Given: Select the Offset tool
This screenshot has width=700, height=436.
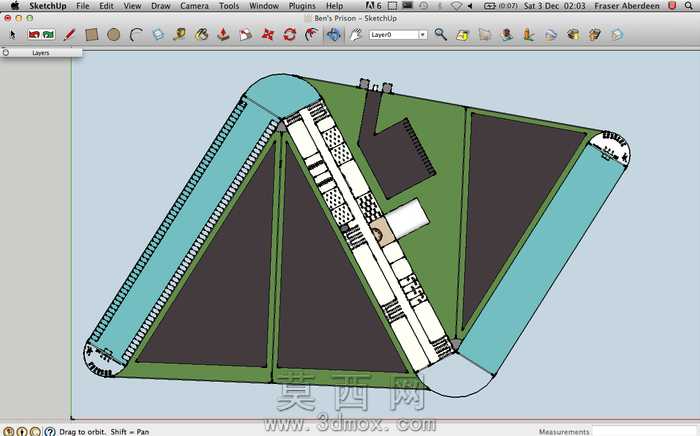Looking at the screenshot, I should pyautogui.click(x=311, y=34).
